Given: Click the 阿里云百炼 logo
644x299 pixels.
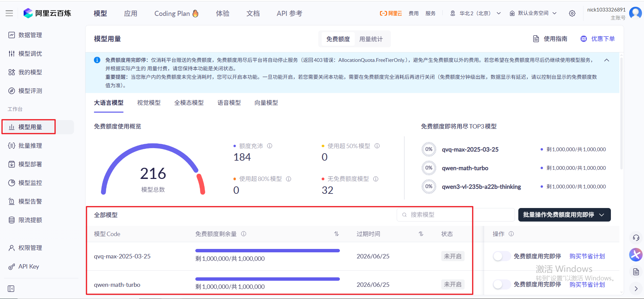Looking at the screenshot, I should (47, 13).
